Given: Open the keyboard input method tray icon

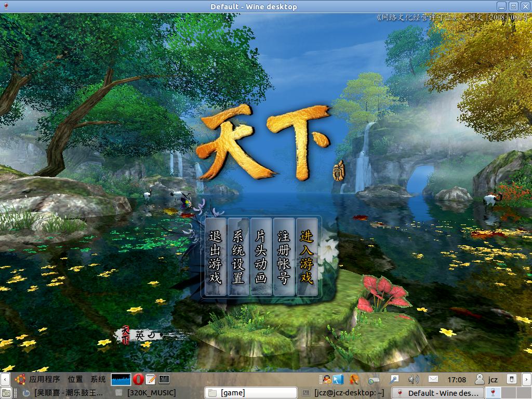Looking at the screenshot, I should pos(373,380).
